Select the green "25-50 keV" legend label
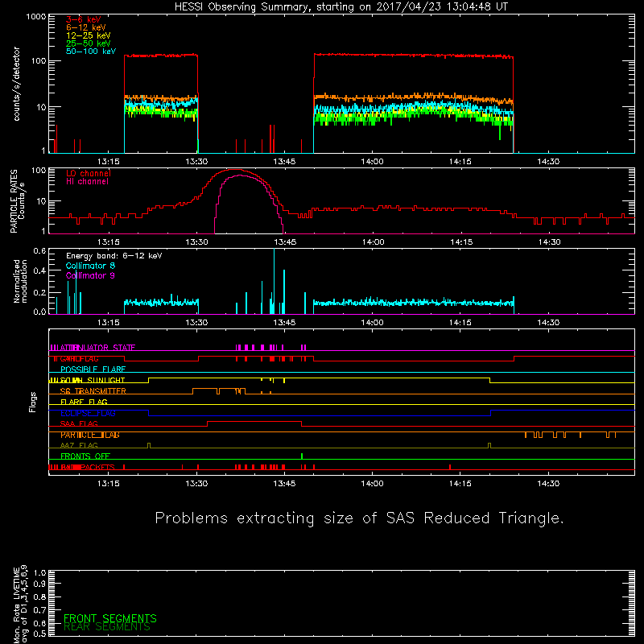644x644 pixels. 89,43
